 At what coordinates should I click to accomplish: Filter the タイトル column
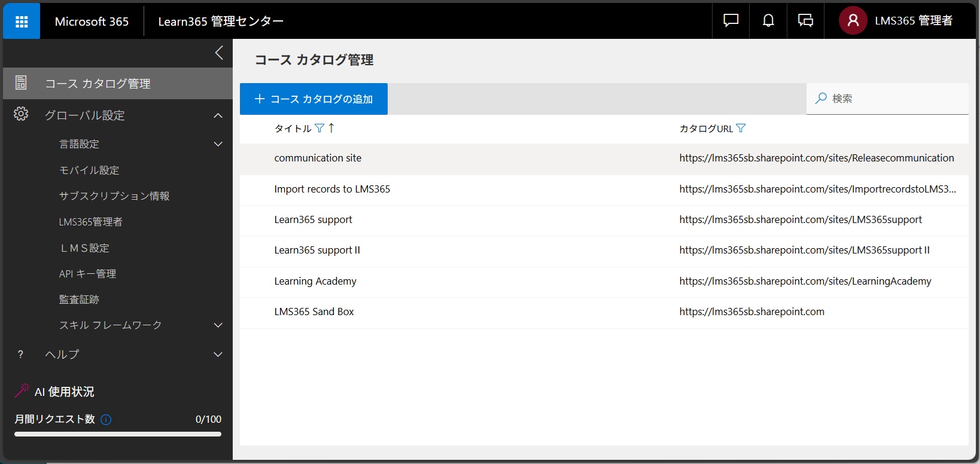(x=319, y=128)
